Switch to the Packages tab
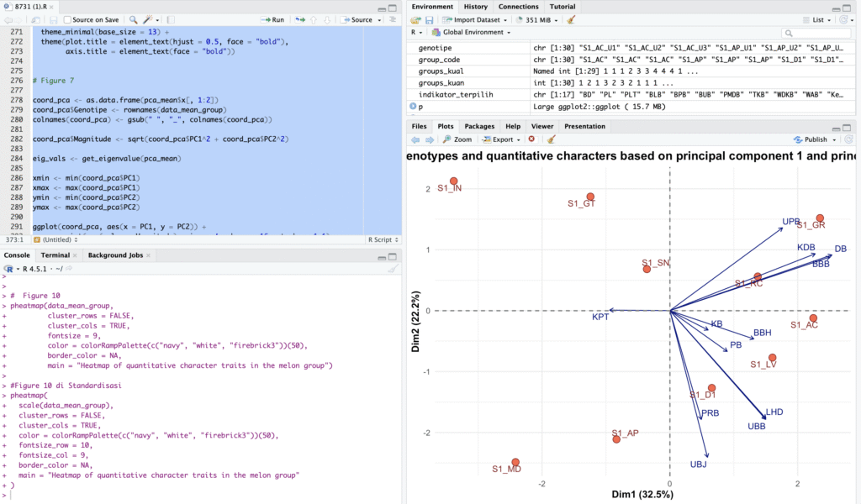The width and height of the screenshot is (861, 504). pyautogui.click(x=479, y=126)
